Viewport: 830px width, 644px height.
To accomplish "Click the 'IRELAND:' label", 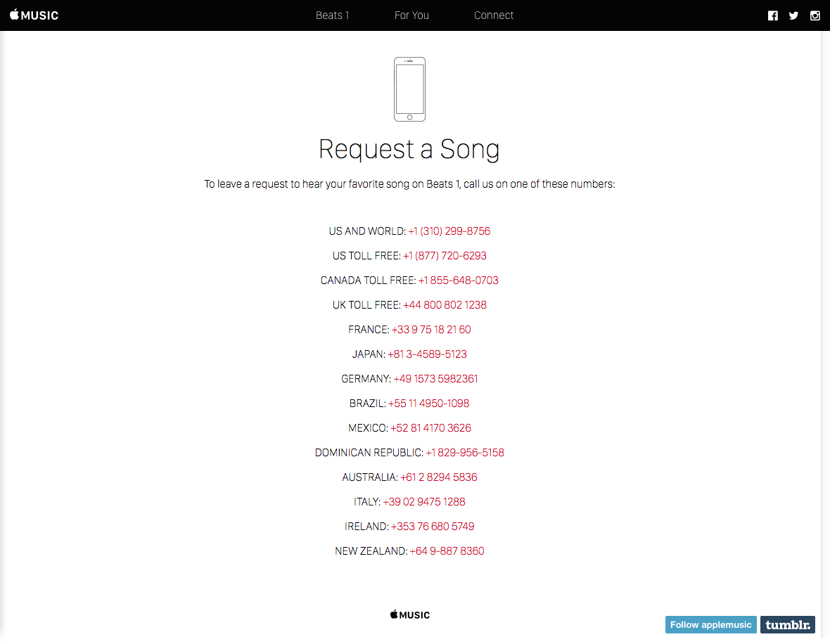I will pos(367,527).
